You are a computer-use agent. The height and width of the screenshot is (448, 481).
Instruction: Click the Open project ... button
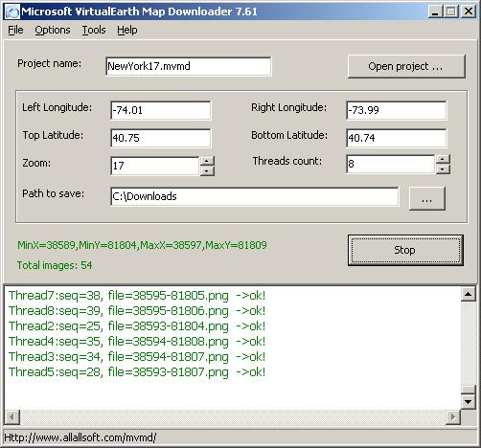(x=406, y=66)
